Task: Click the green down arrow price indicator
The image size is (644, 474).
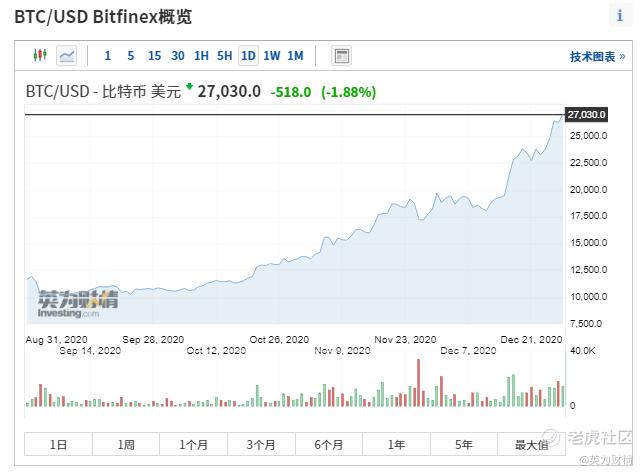Action: click(x=189, y=88)
